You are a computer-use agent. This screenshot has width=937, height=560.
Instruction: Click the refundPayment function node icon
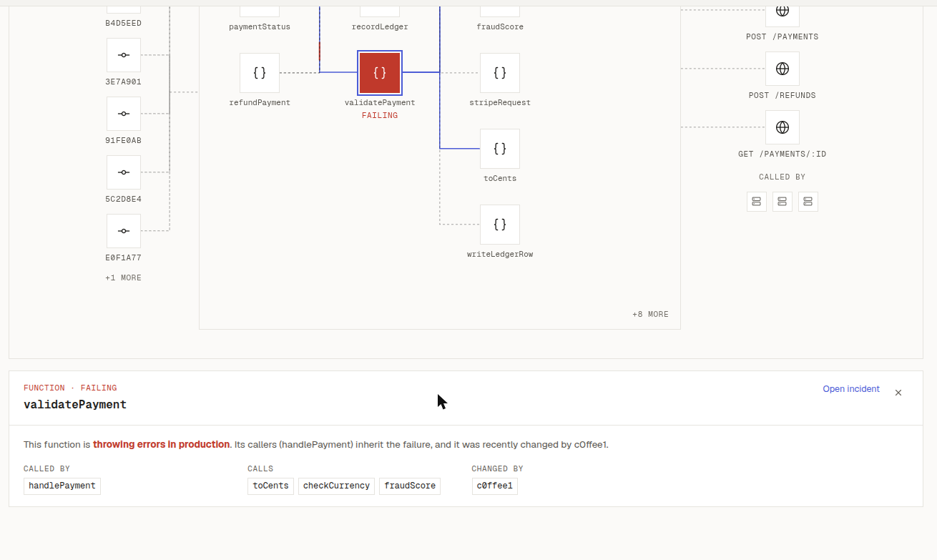[260, 73]
